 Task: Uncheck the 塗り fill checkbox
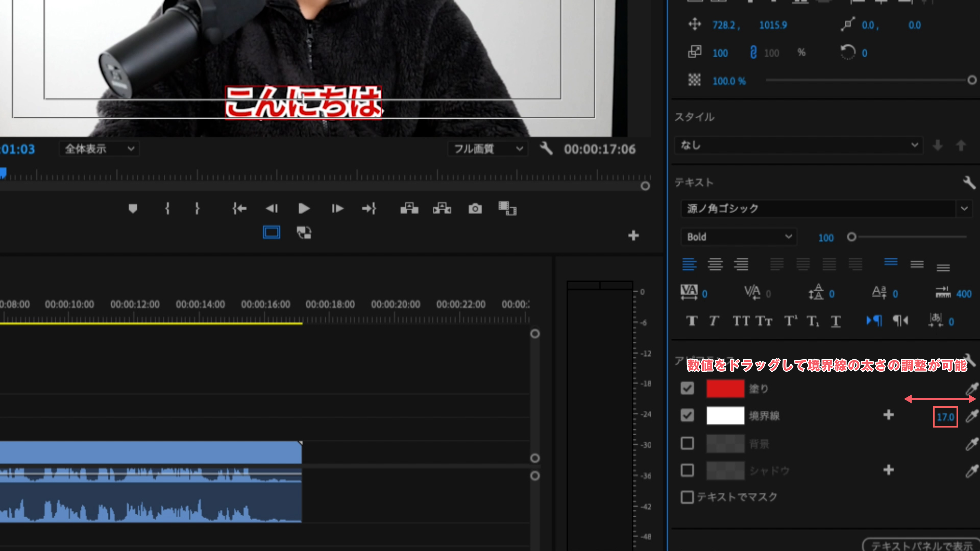pyautogui.click(x=687, y=388)
